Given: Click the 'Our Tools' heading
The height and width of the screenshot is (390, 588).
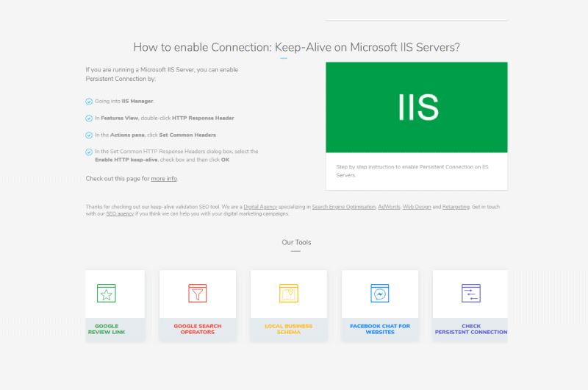Looking at the screenshot, I should pyautogui.click(x=296, y=243).
